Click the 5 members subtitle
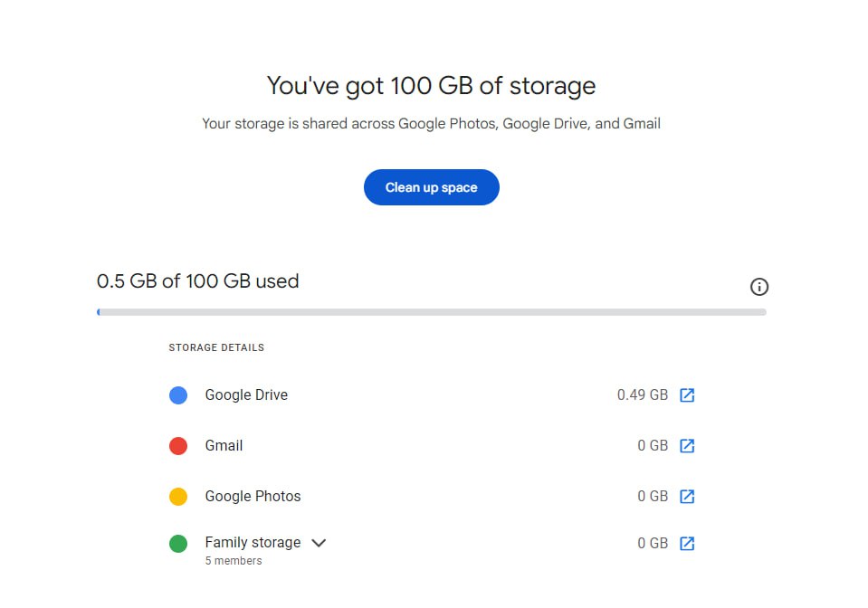Screen dimensions: 868x608 [234, 560]
